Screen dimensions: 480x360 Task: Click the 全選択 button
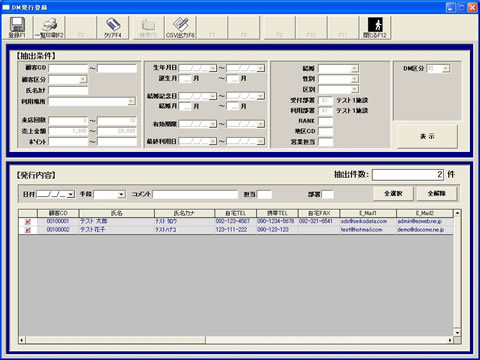393,193
